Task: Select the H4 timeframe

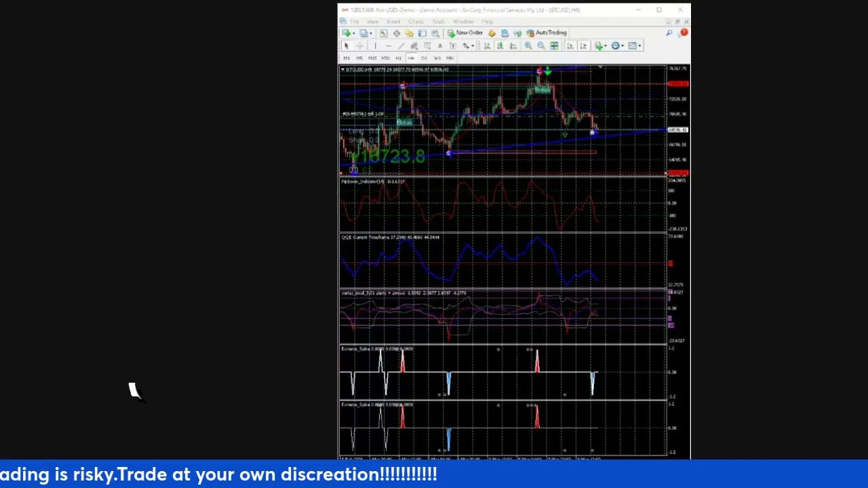Action: (x=411, y=58)
